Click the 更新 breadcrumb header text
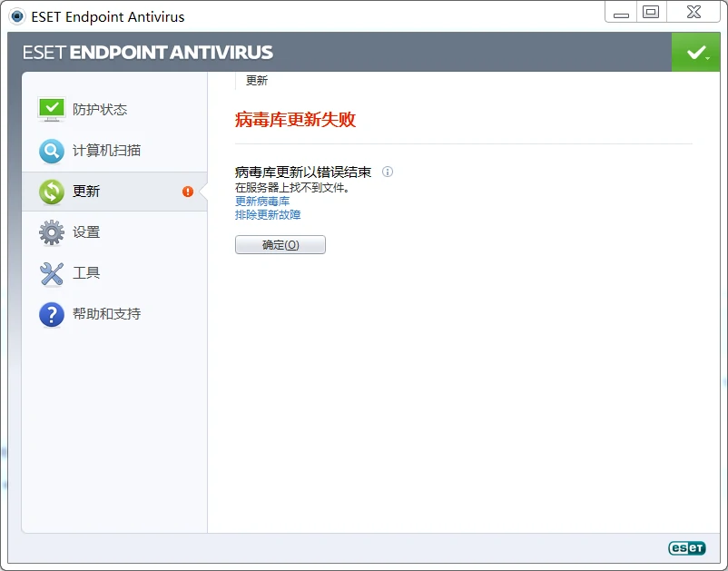The width and height of the screenshot is (728, 571). [x=257, y=81]
